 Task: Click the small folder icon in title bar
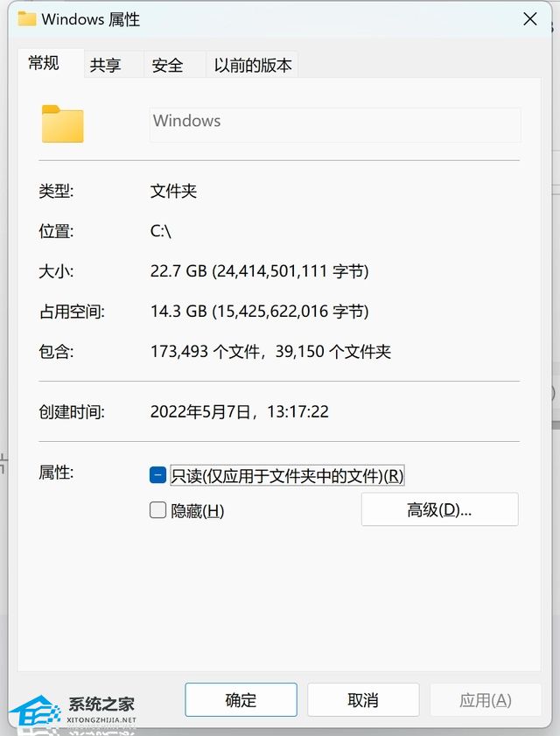pos(27,18)
